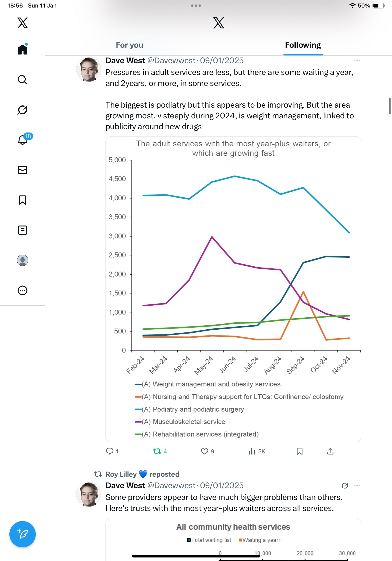This screenshot has width=392, height=561.
Task: Open Messages envelope icon
Action: 23,170
